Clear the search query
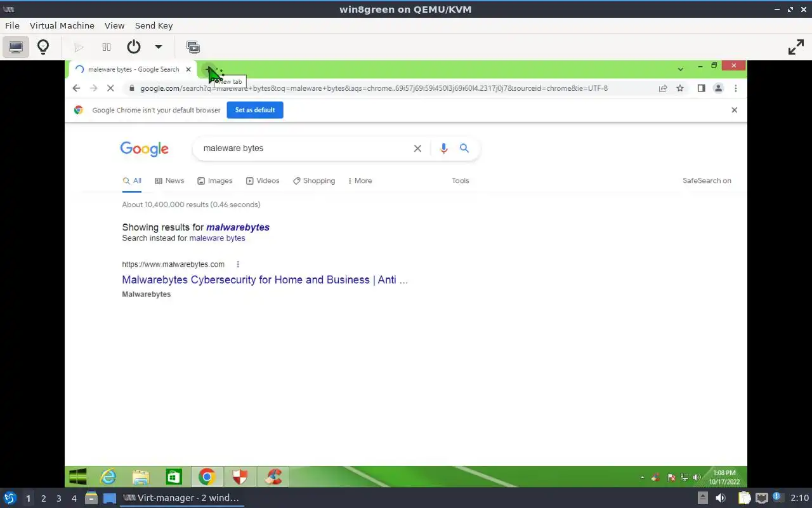Screen dimensions: 812x508 pos(417,148)
